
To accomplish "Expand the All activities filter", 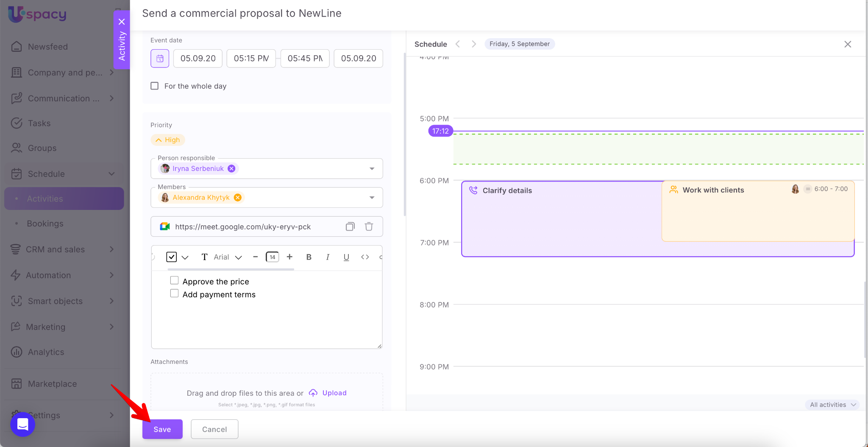I will coord(832,405).
